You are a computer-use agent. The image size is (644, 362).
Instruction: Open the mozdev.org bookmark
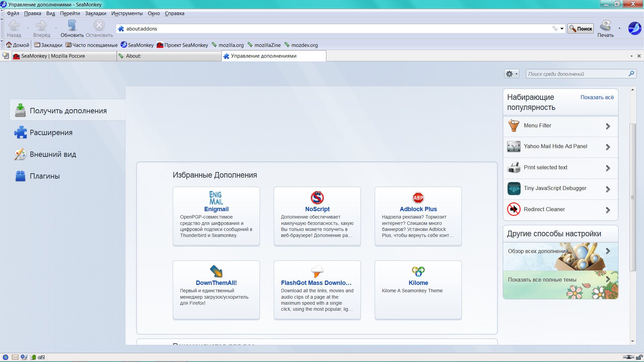tap(301, 45)
